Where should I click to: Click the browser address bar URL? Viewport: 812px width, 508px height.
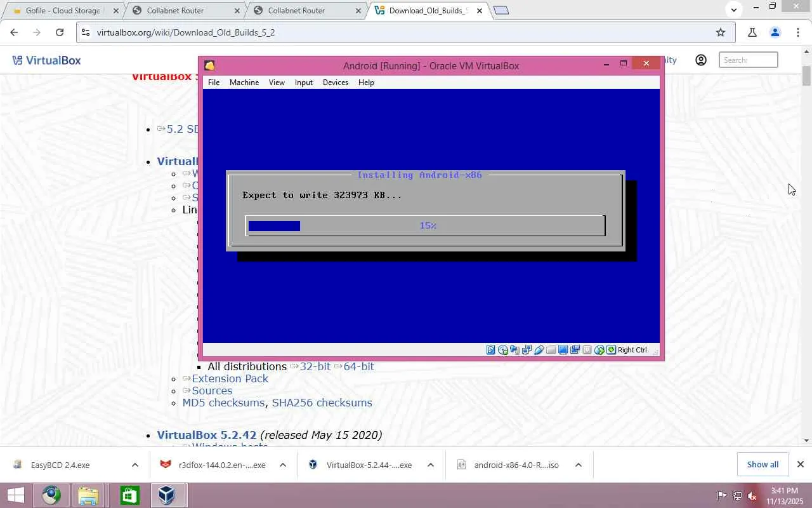tap(186, 32)
